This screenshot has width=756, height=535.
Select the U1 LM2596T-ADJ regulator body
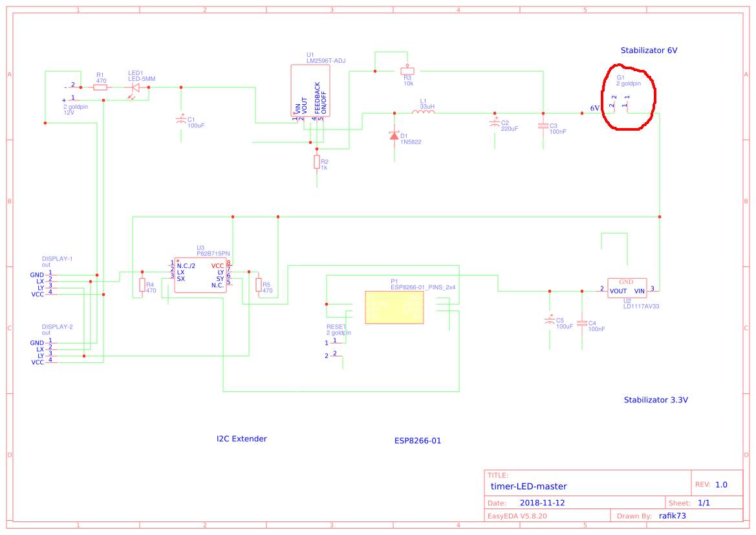[310, 91]
